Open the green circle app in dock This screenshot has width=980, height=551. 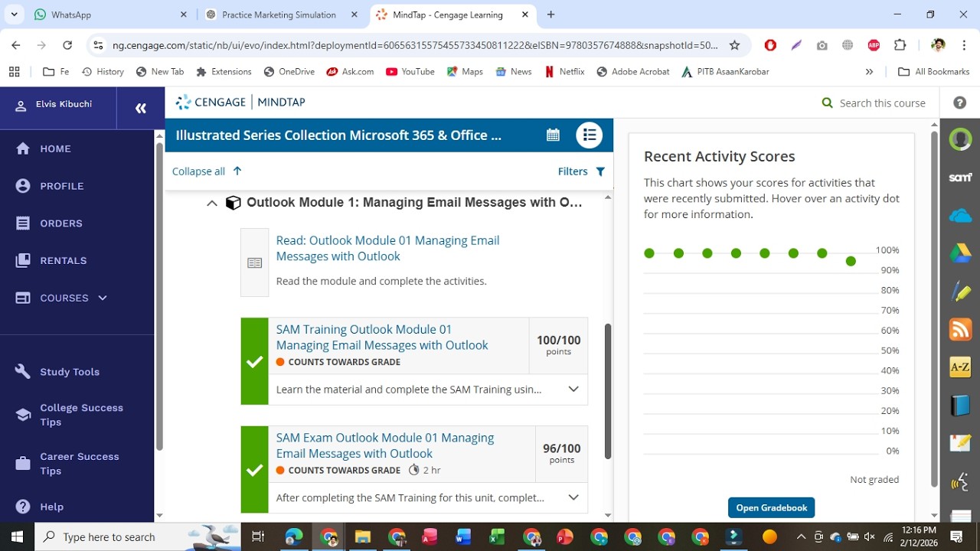coord(960,139)
